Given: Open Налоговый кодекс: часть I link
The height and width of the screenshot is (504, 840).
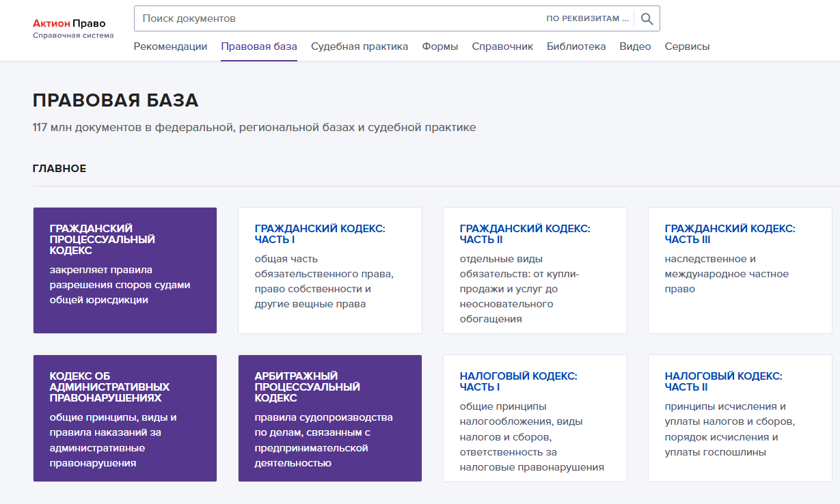Looking at the screenshot, I should click(x=519, y=382).
